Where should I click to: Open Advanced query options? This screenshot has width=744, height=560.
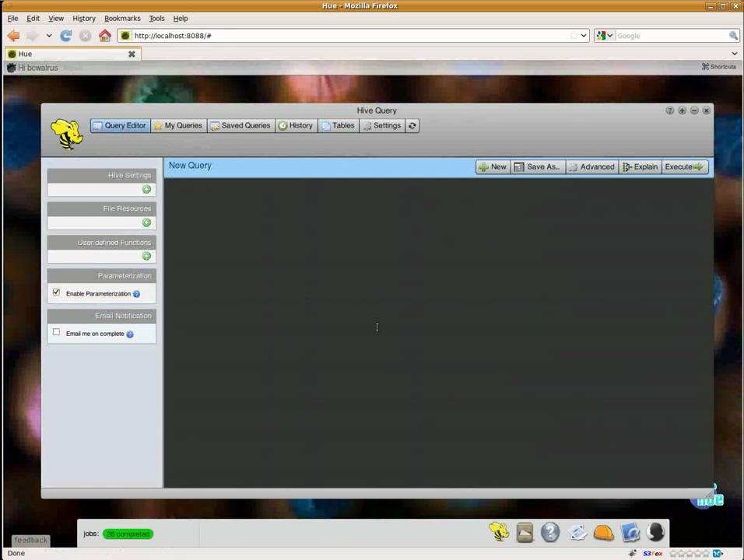click(x=592, y=167)
